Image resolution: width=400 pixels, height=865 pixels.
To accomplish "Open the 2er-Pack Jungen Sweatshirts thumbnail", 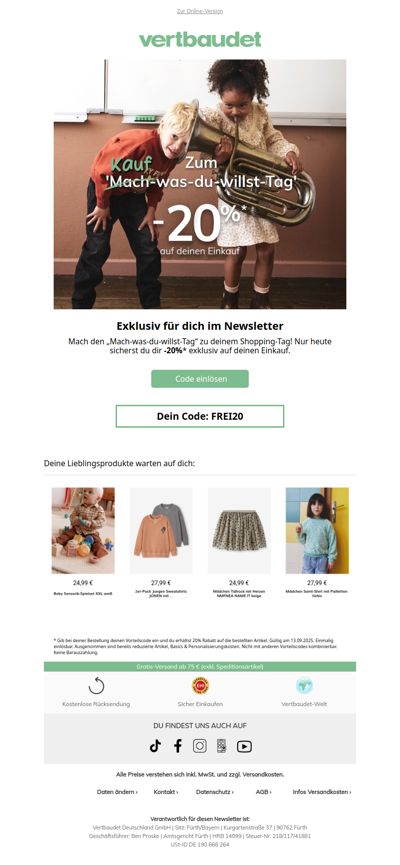I will 161,531.
